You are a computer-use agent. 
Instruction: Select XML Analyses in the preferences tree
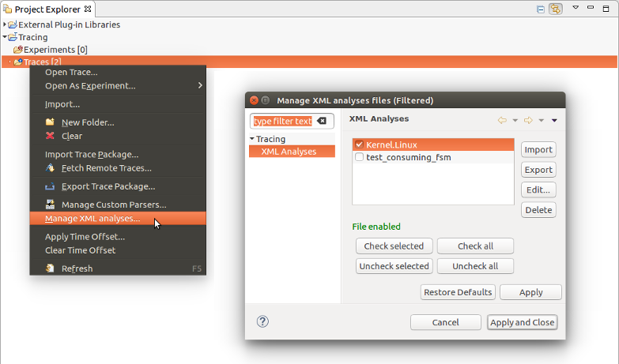289,152
